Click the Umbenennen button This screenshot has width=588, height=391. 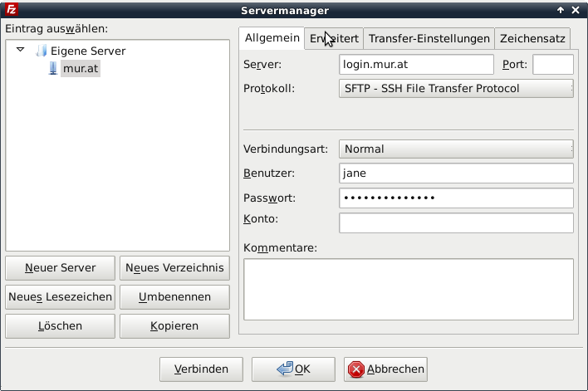[174, 296]
